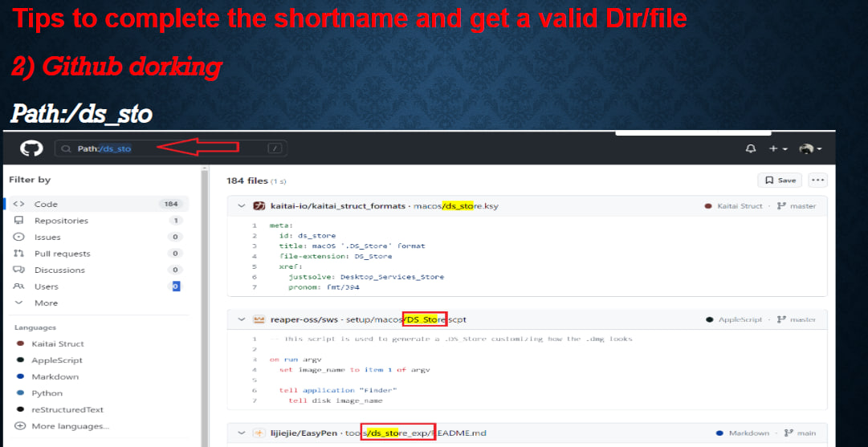
Task: Select the Code filter
Action: [97, 204]
